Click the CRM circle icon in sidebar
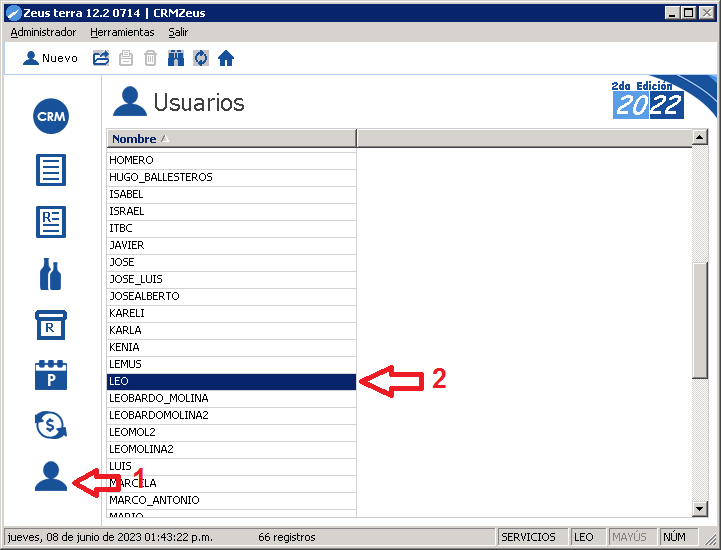The image size is (721, 550). (x=51, y=117)
